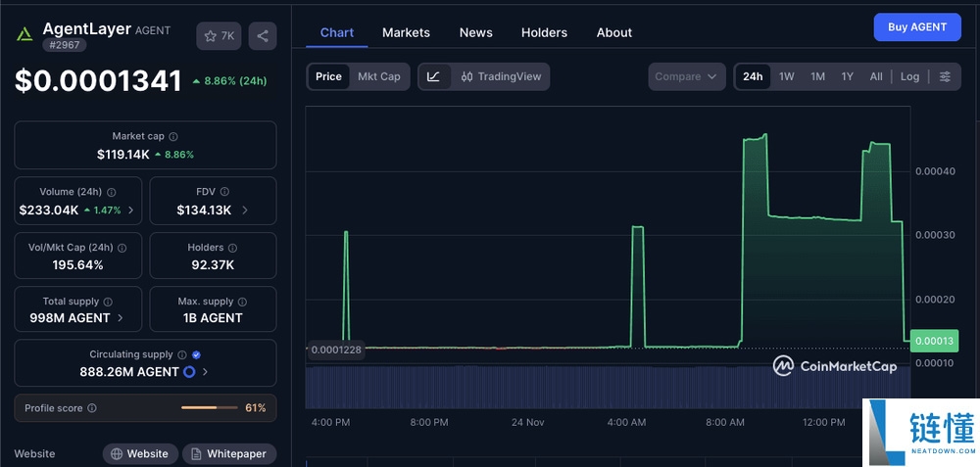Switch chart to TradingView mode

[x=501, y=76]
